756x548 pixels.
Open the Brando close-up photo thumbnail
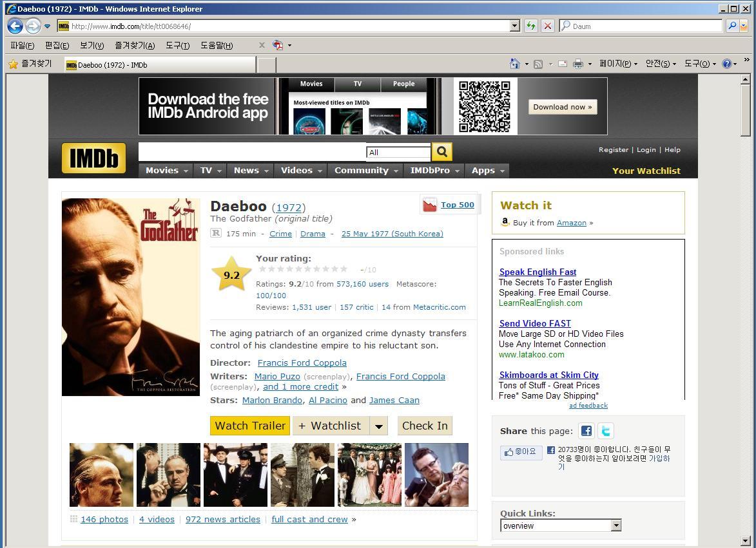pos(101,475)
